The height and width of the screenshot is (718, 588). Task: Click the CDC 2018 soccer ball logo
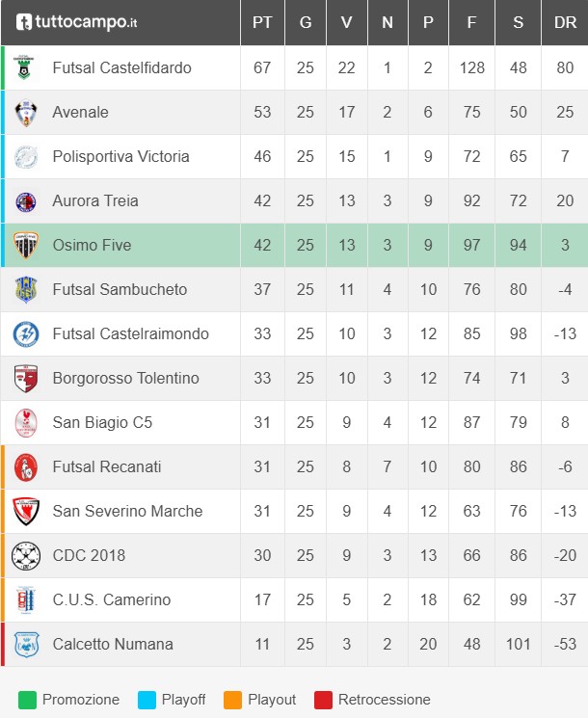click(25, 556)
